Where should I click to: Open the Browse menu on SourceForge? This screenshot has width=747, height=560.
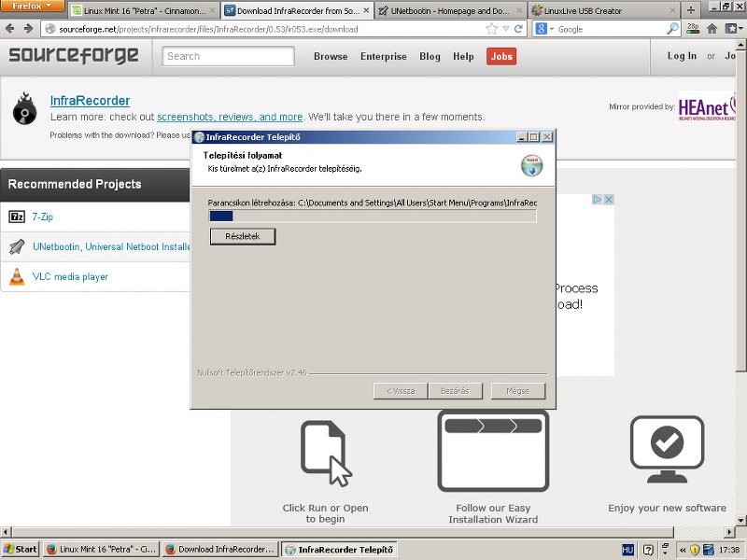(331, 56)
